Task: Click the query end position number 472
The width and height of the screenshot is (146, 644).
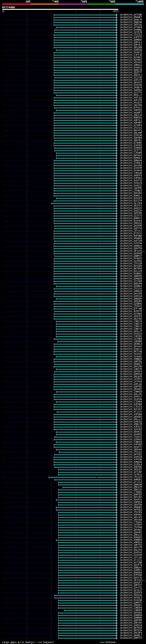Action: tap(115, 11)
